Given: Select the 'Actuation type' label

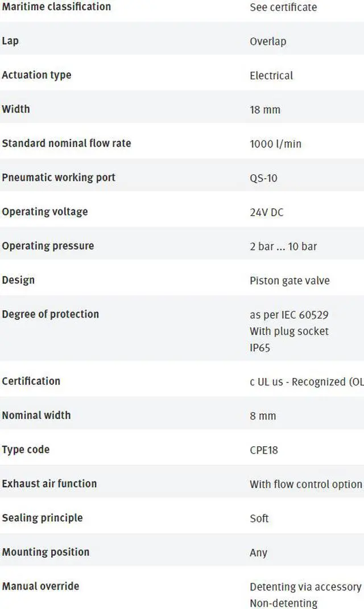Looking at the screenshot, I should [36, 75].
